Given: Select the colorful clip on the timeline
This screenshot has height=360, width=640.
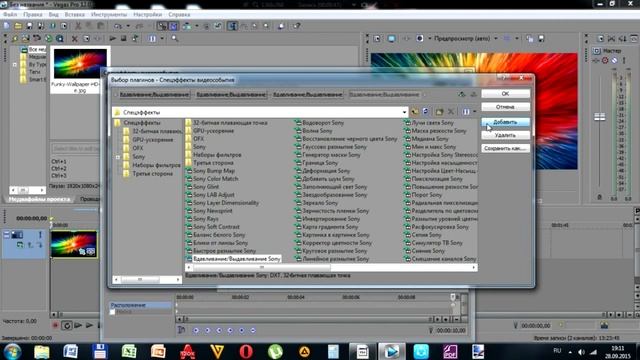Looking at the screenshot, I should click(74, 244).
